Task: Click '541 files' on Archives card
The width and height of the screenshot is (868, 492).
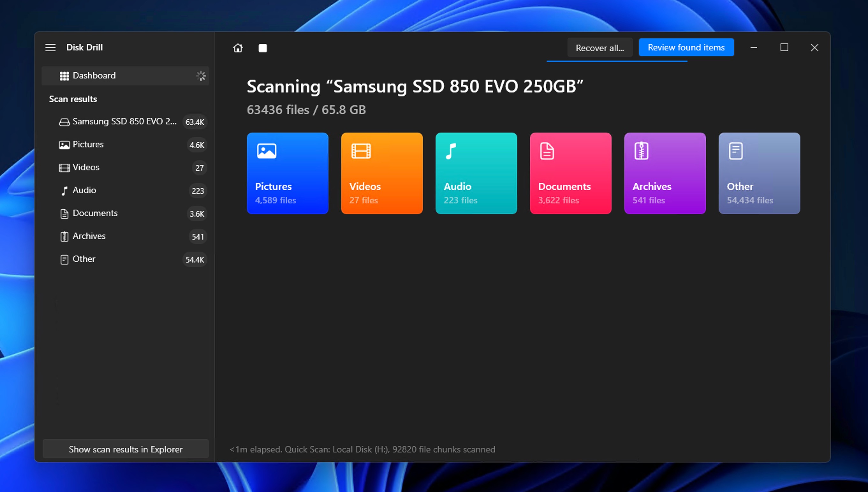Action: click(x=649, y=200)
